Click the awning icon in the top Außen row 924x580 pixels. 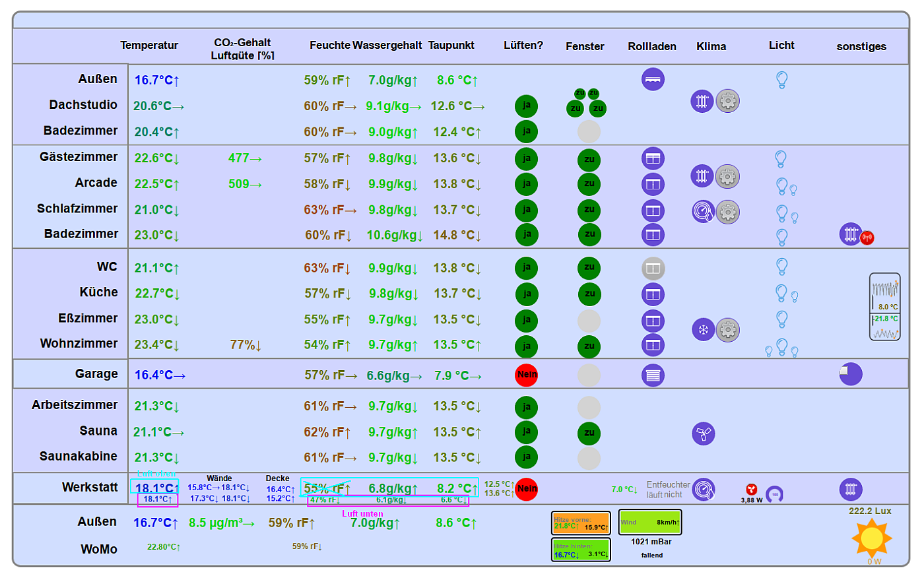point(653,80)
